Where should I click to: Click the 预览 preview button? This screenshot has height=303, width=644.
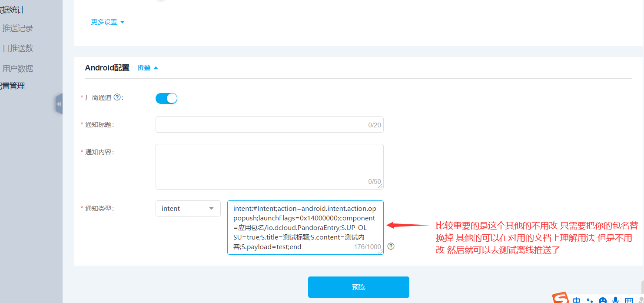click(x=359, y=287)
